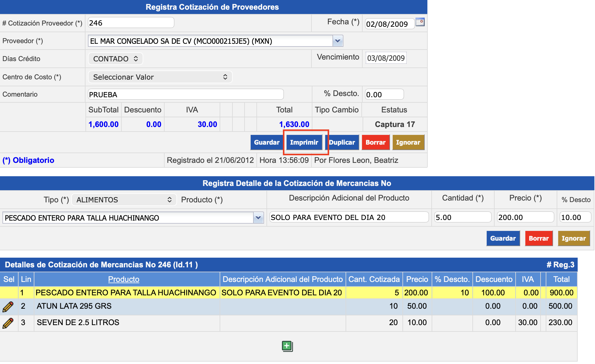This screenshot has height=364, width=595.
Task: Click the green add-record plus icon
Action: (x=287, y=346)
